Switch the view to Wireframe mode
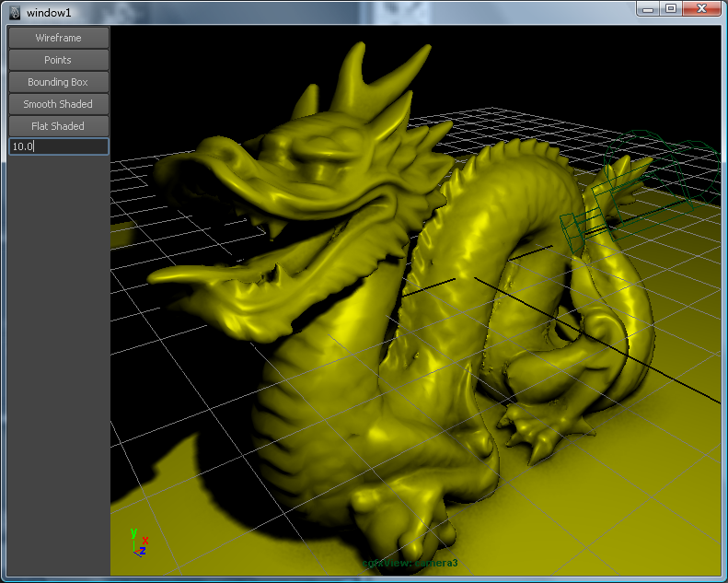The height and width of the screenshot is (583, 728). [x=59, y=38]
